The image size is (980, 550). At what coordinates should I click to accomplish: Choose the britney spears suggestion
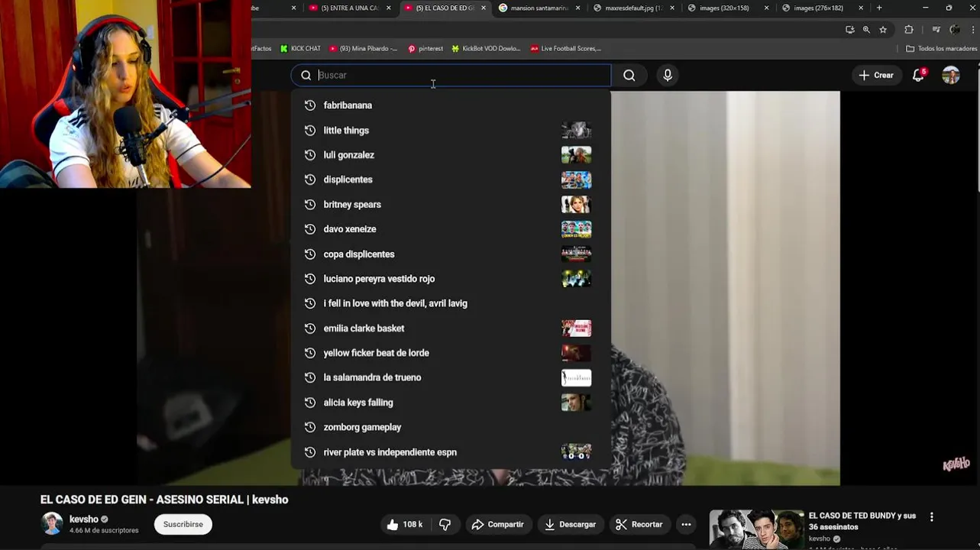point(451,205)
